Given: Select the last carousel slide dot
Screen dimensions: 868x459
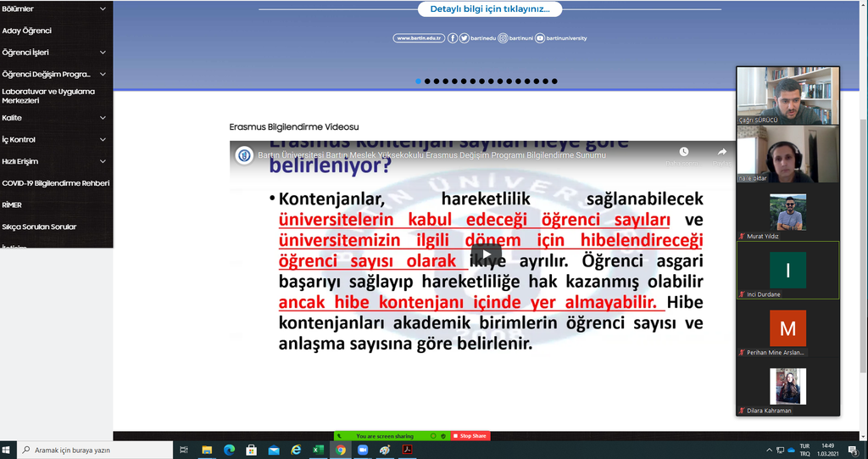Looking at the screenshot, I should pyautogui.click(x=554, y=81).
